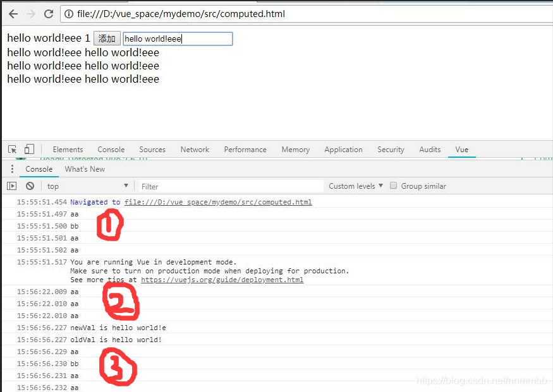Click the 添加 button

click(x=107, y=39)
